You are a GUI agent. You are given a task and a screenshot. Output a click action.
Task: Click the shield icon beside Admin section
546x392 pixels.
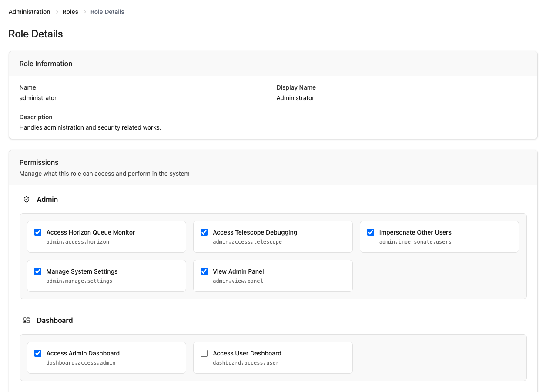pyautogui.click(x=27, y=199)
